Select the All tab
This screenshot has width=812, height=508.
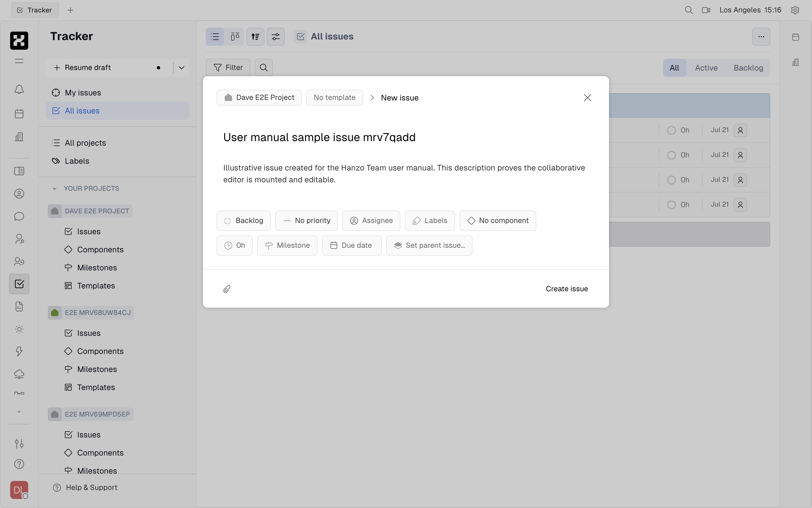click(x=674, y=68)
